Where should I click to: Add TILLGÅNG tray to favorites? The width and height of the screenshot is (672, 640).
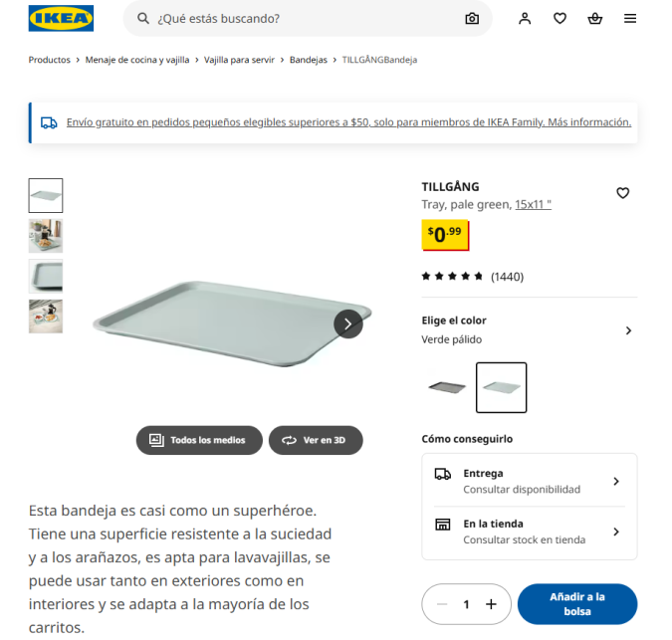click(x=622, y=193)
